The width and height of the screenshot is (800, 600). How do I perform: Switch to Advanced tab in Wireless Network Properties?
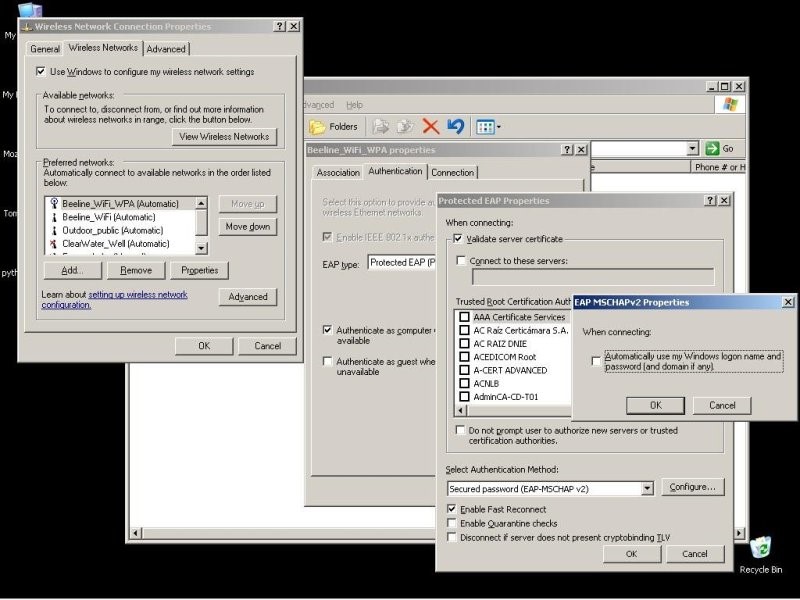click(x=166, y=49)
